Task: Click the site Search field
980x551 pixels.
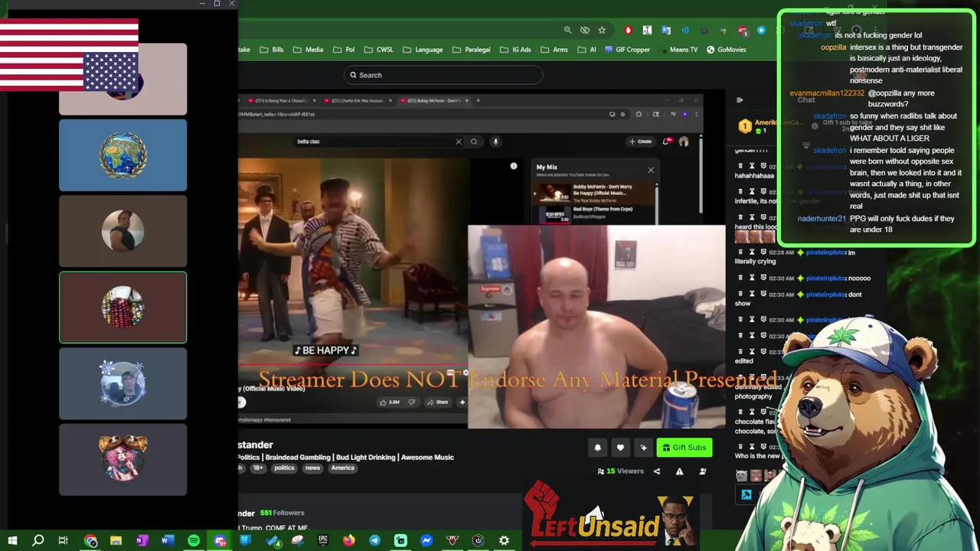Action: coord(443,75)
